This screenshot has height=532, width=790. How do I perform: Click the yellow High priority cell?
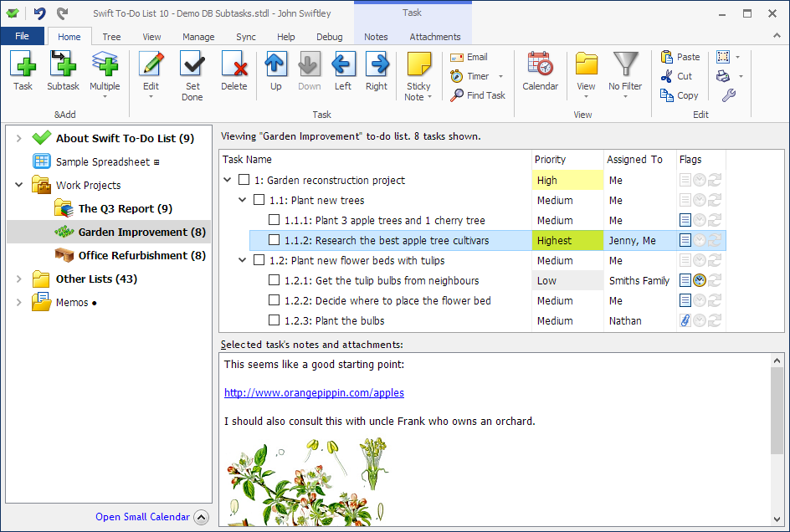(567, 180)
